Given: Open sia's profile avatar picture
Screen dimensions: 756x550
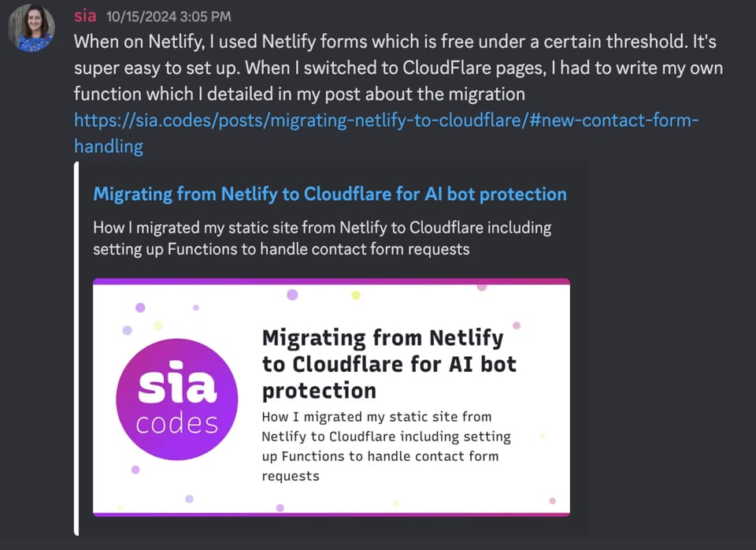Looking at the screenshot, I should click(x=31, y=30).
